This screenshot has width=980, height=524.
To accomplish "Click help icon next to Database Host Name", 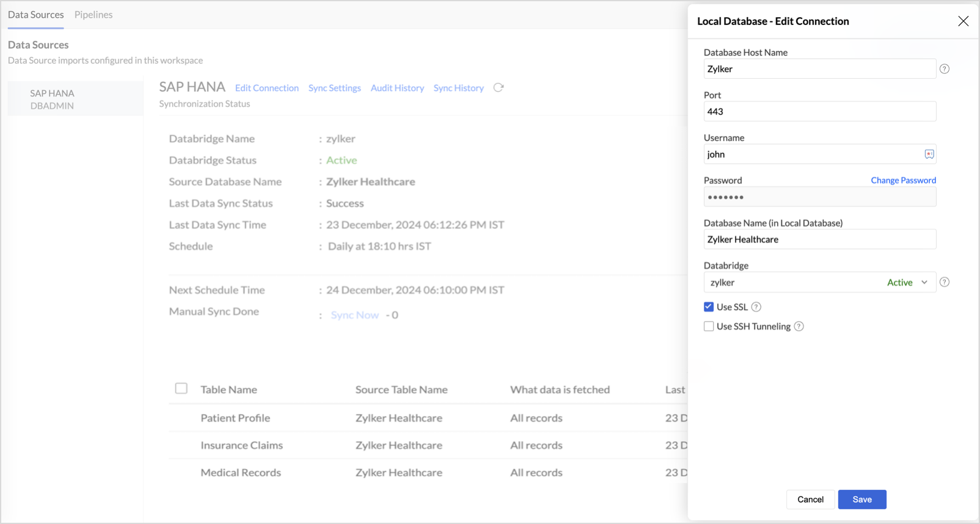I will pos(945,69).
